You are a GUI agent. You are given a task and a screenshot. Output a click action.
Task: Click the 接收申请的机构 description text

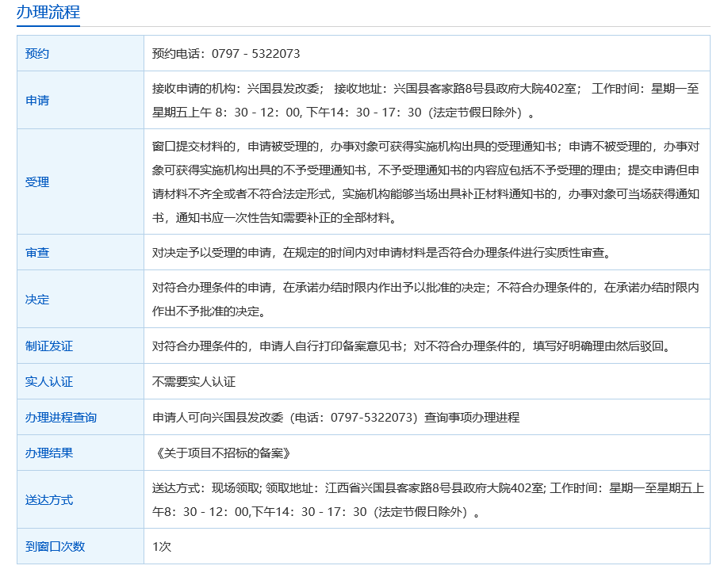426,101
